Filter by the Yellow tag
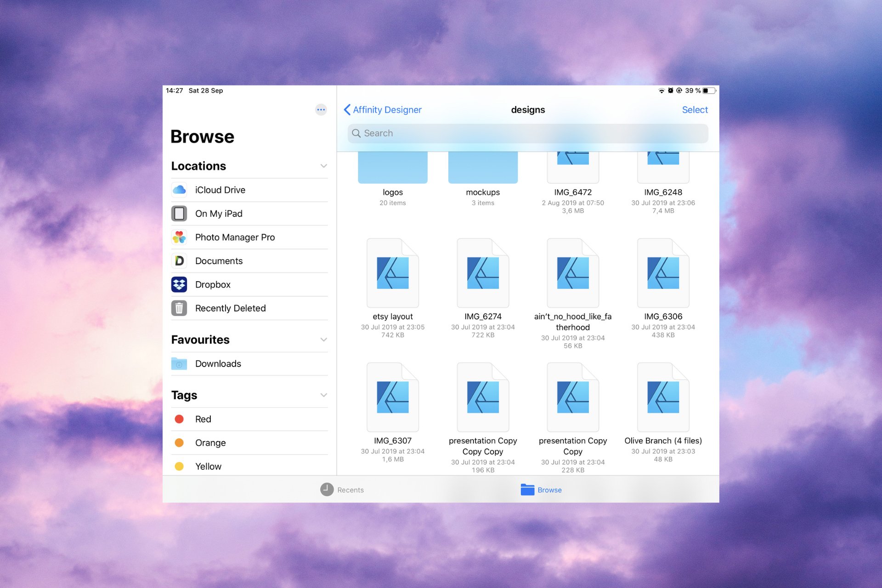 [x=249, y=466]
